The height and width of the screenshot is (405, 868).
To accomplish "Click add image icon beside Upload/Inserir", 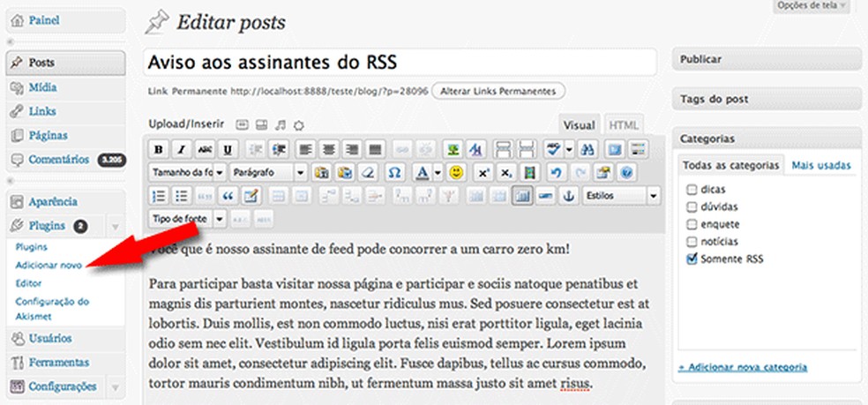I will pos(242,124).
